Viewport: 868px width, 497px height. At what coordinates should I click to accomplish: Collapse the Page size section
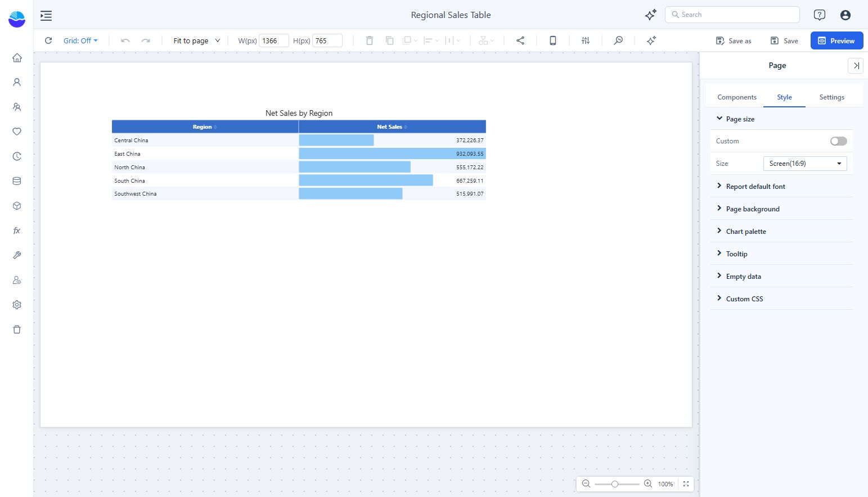782,119
